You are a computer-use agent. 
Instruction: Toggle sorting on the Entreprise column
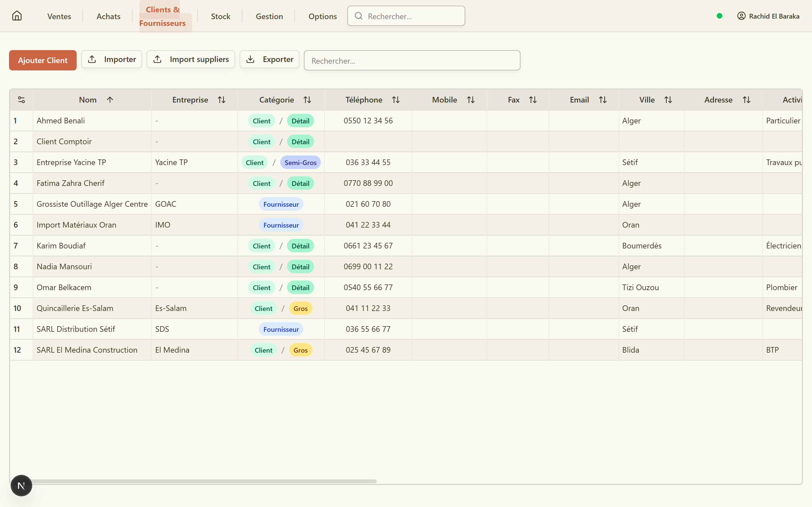[x=221, y=100]
